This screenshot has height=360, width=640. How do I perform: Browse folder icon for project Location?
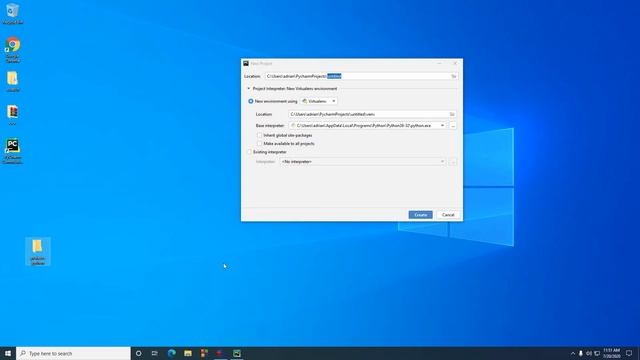point(453,76)
